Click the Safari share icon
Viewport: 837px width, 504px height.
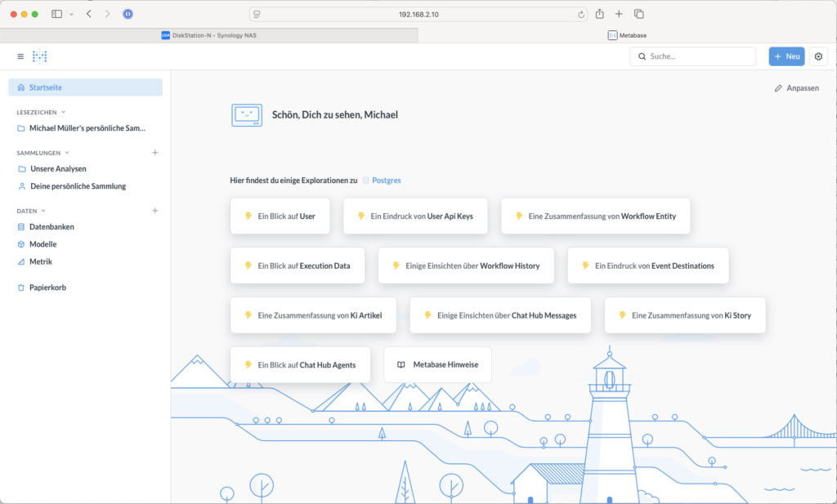[x=600, y=14]
